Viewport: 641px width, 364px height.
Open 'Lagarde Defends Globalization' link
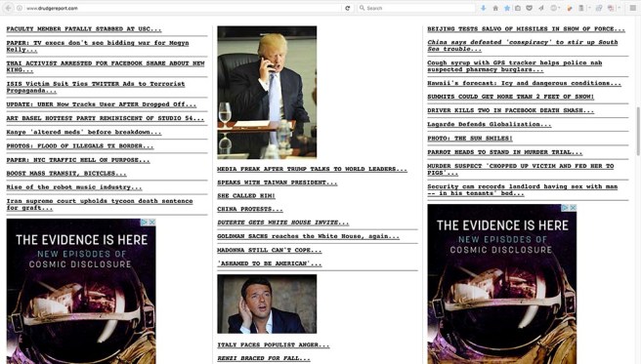click(x=490, y=125)
